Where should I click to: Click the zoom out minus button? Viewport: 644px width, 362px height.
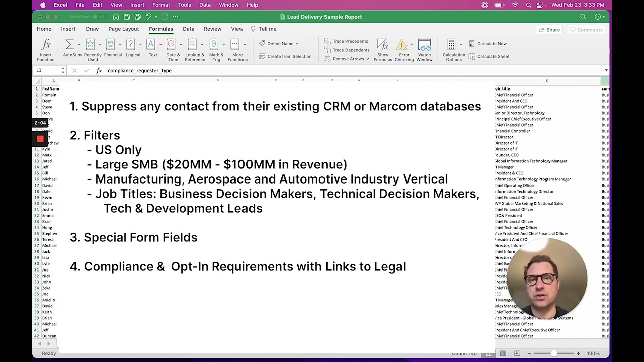(x=529, y=353)
